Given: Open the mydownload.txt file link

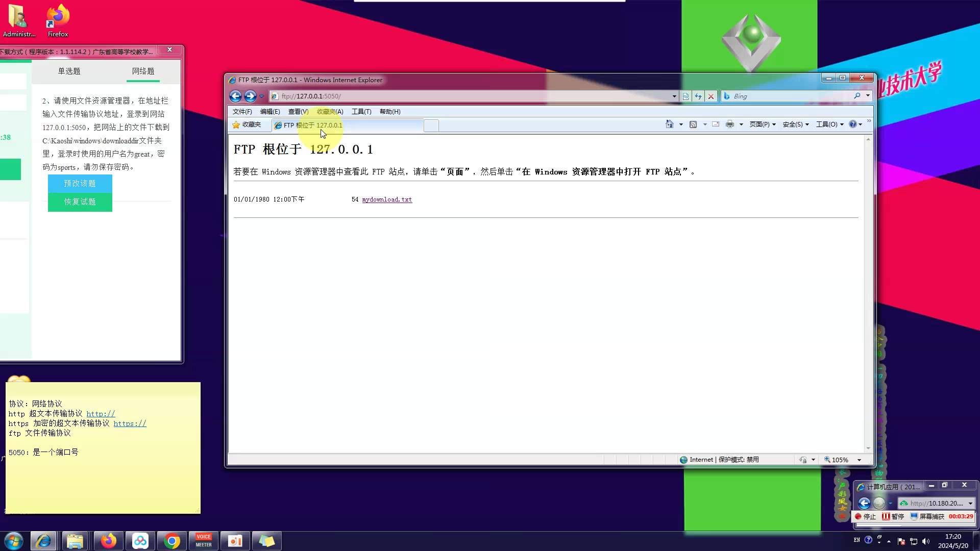Looking at the screenshot, I should click(386, 199).
